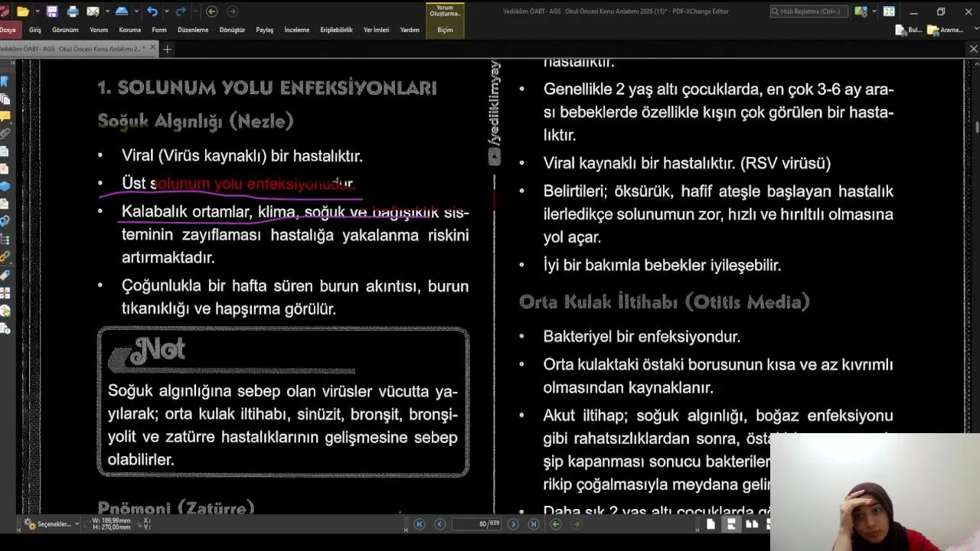
Task: Select two pages facing layout icon
Action: click(752, 524)
